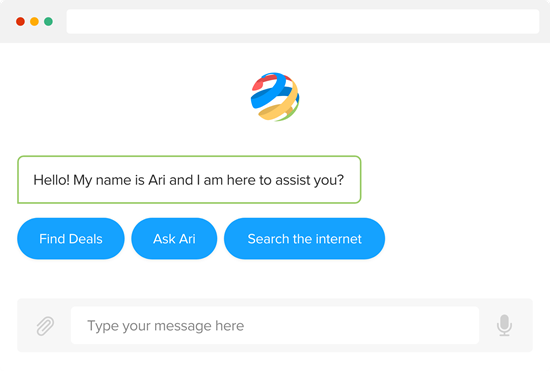Click the empty URL field at top
This screenshot has width=550, height=371.
click(303, 21)
